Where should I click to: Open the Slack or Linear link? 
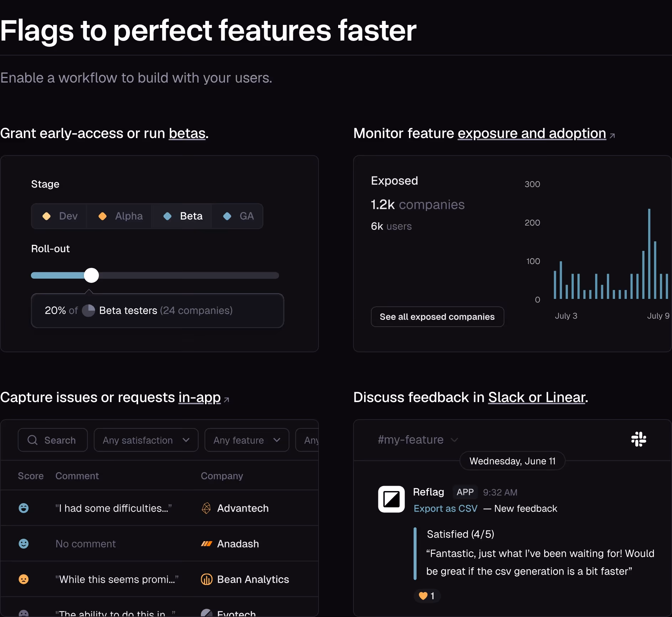(537, 397)
